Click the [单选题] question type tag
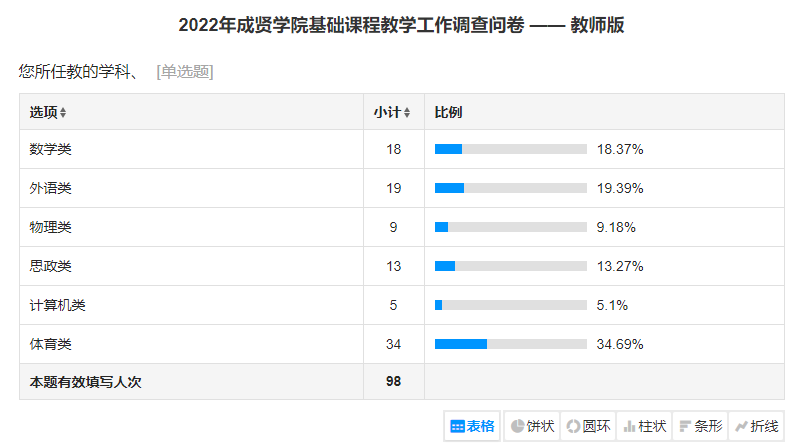 coord(185,71)
